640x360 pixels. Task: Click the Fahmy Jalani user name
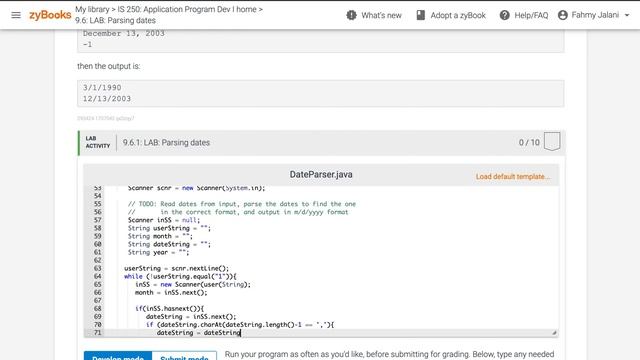[x=595, y=15]
